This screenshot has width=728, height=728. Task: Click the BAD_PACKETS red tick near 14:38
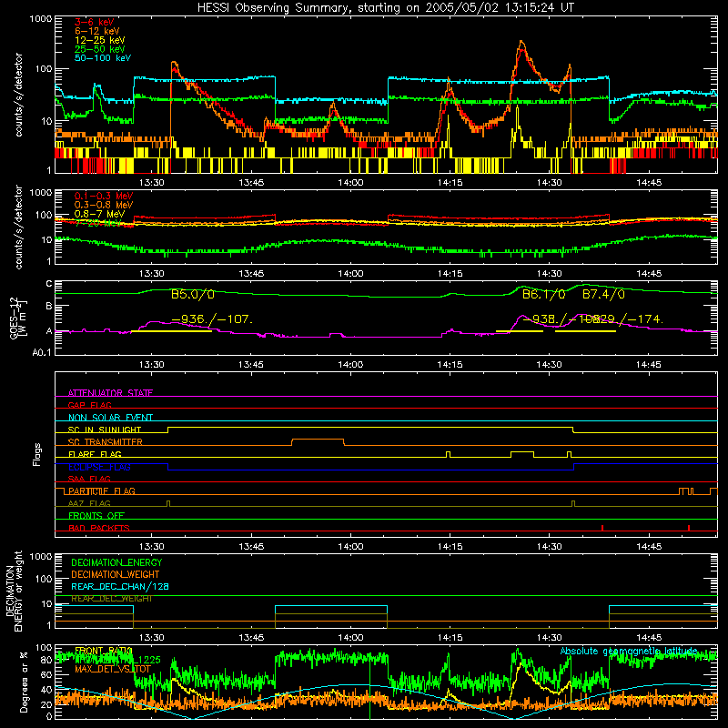coord(602,528)
